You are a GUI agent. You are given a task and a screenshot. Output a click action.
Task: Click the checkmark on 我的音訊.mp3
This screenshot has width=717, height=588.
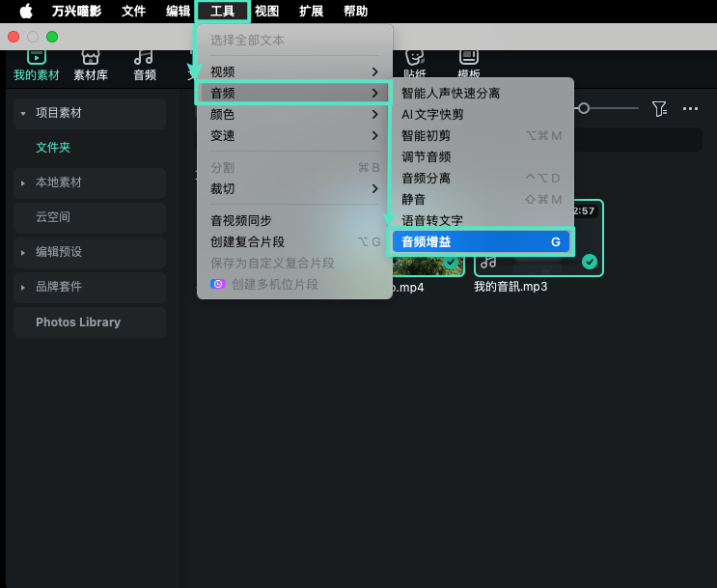590,263
